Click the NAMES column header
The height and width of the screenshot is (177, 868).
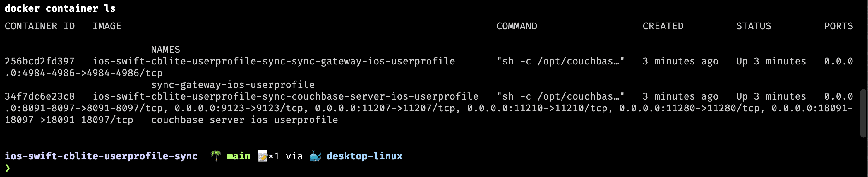(165, 50)
